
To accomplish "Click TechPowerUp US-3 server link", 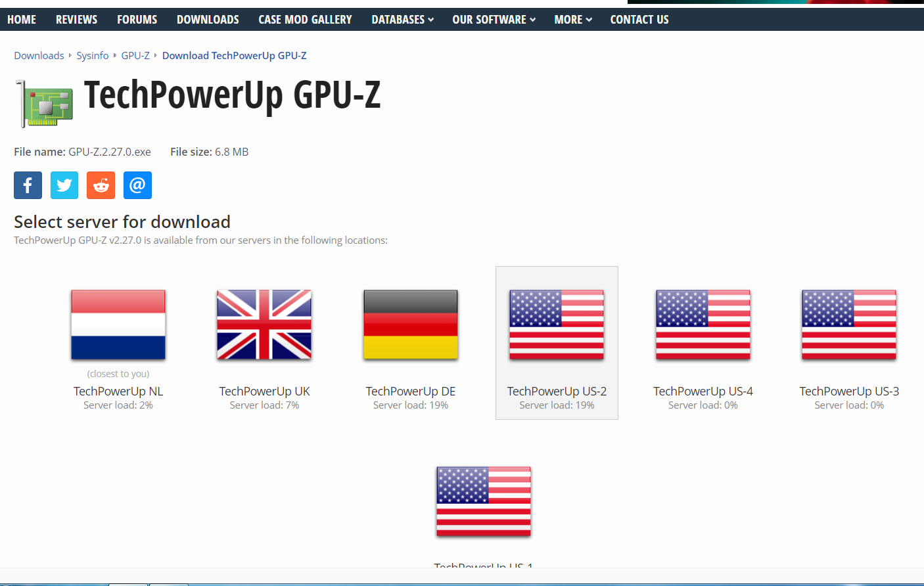I will 849,391.
